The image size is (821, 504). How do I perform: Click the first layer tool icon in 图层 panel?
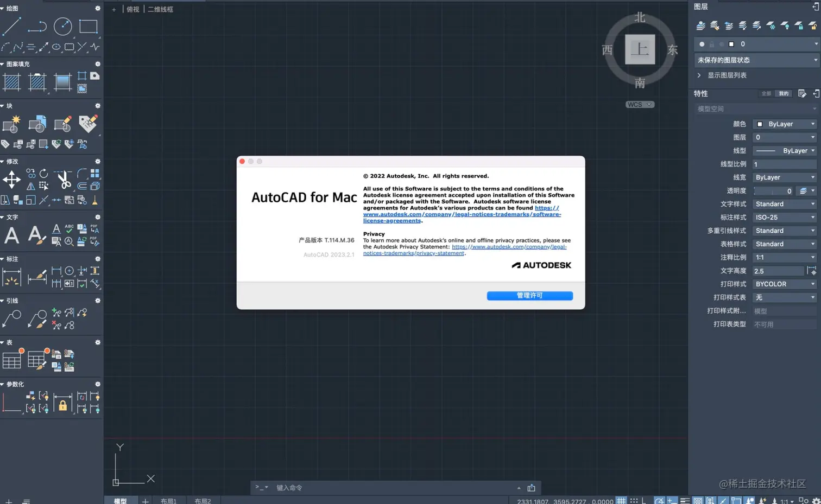[701, 25]
